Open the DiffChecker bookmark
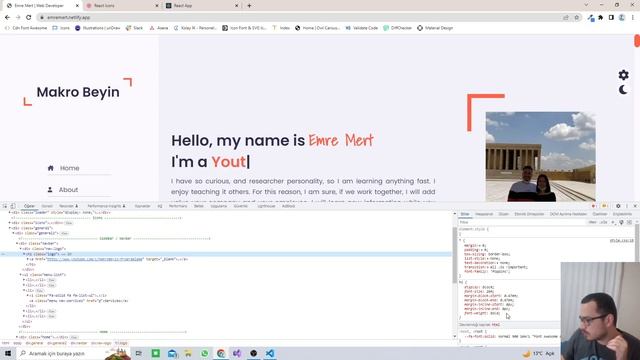The width and height of the screenshot is (640, 360). pos(398,28)
